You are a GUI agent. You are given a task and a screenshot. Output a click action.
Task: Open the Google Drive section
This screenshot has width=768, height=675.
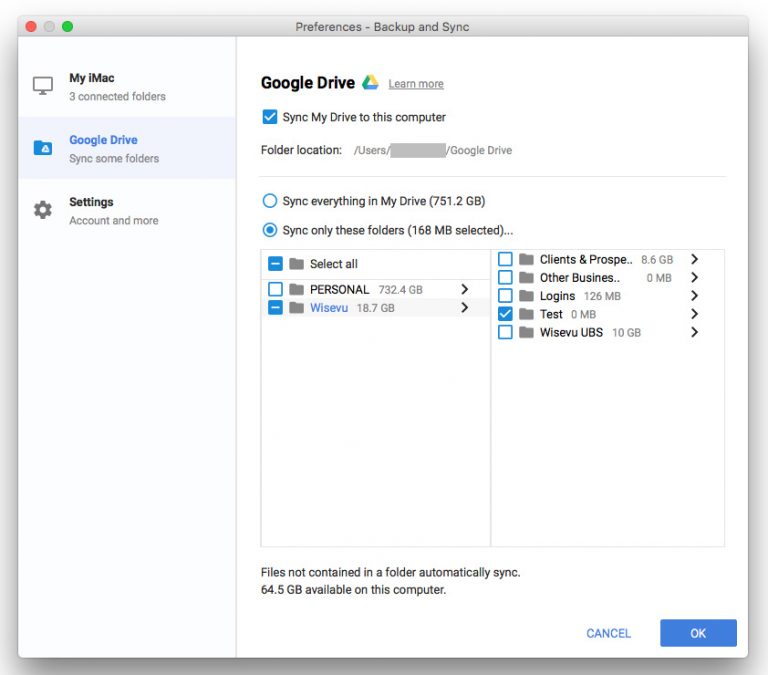coord(127,148)
